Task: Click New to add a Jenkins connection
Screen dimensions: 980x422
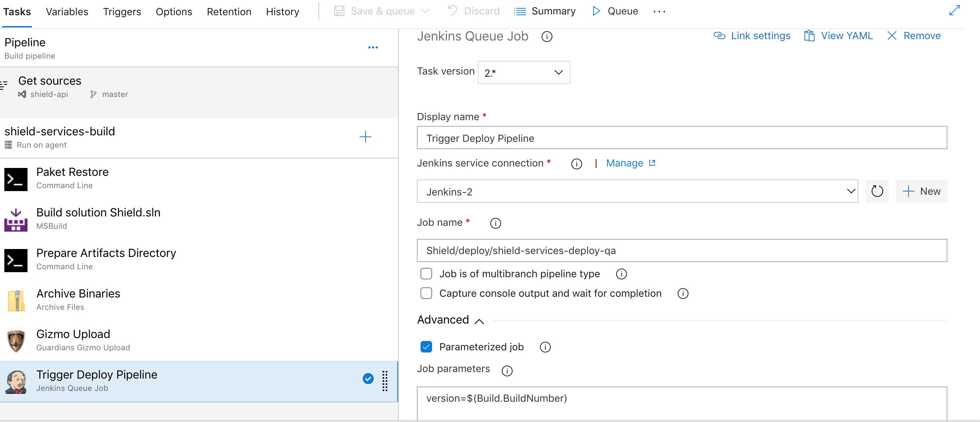Action: point(921,191)
